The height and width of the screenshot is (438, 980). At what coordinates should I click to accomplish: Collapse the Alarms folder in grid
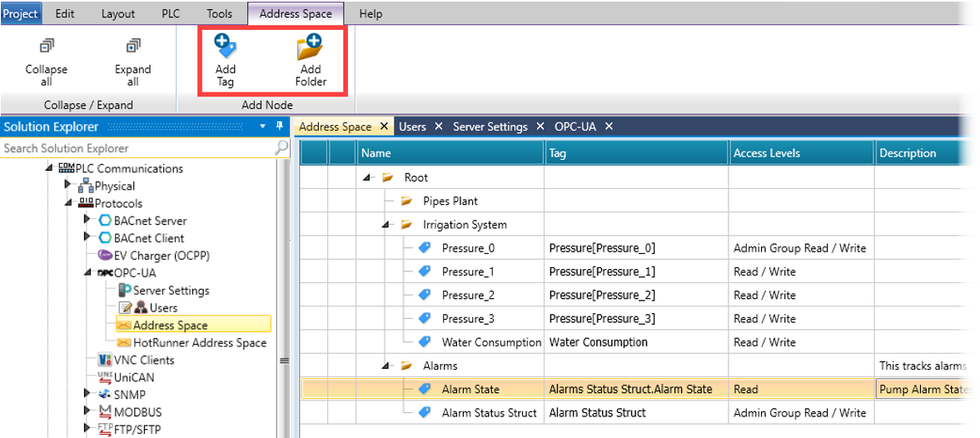386,366
